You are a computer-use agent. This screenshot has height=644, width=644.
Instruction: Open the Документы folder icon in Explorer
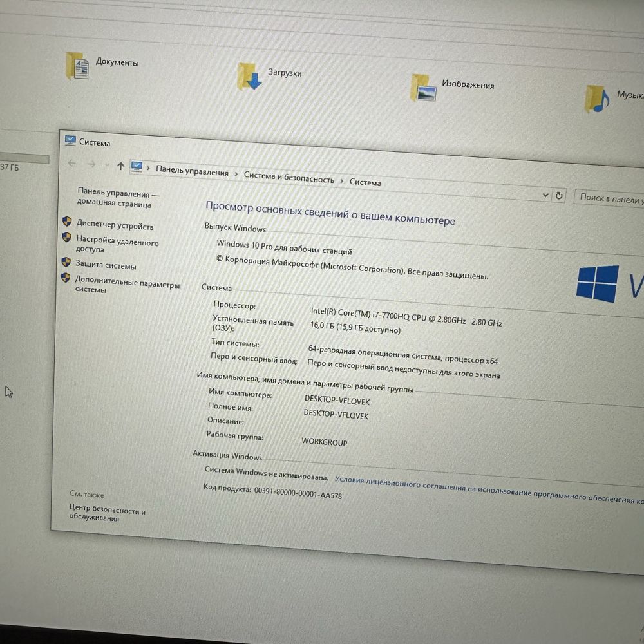coord(77,66)
